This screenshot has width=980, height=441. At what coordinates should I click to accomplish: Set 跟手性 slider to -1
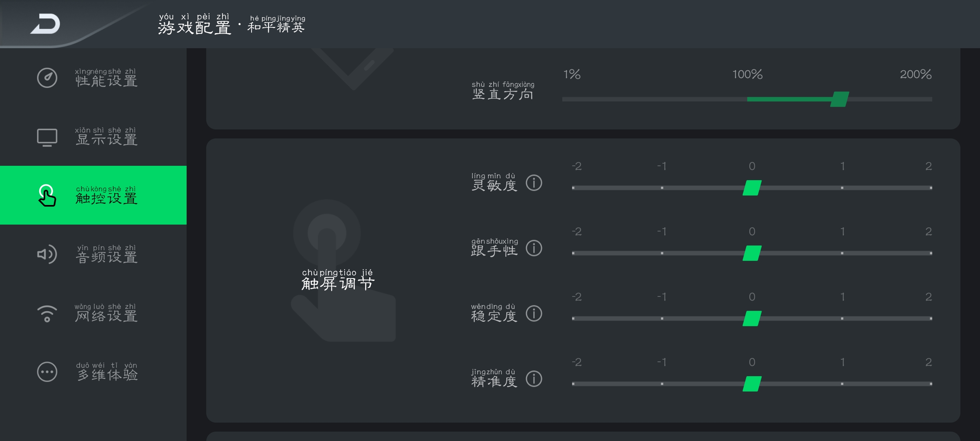pyautogui.click(x=662, y=253)
